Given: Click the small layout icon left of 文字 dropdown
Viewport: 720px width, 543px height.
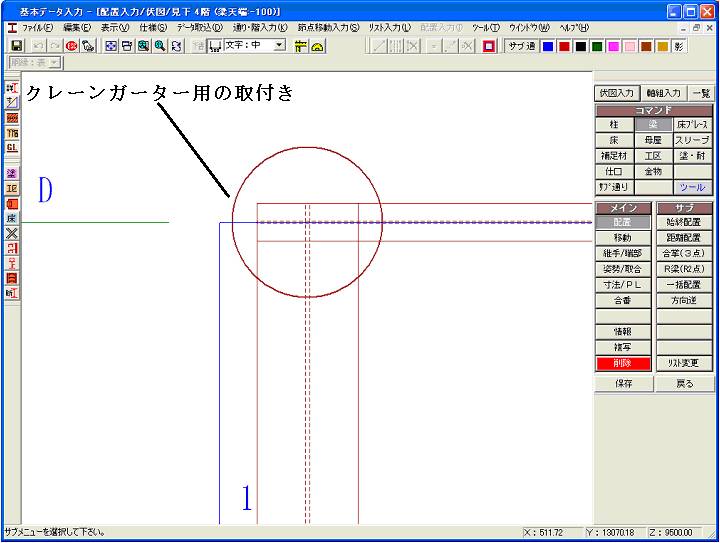Looking at the screenshot, I should pos(214,46).
